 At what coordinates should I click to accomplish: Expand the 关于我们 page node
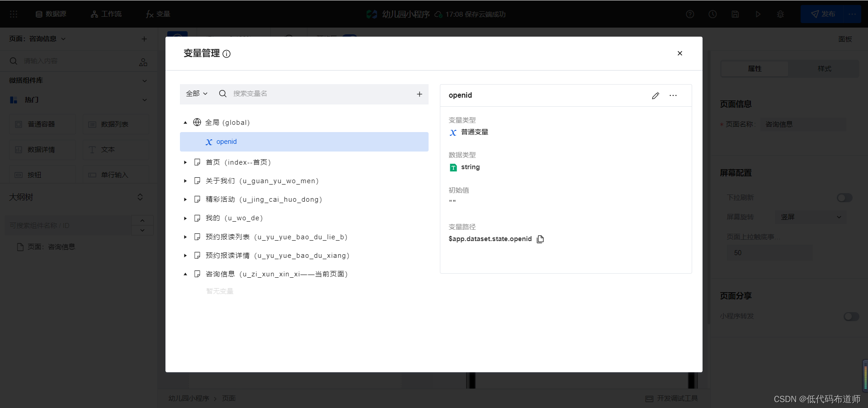(x=185, y=181)
